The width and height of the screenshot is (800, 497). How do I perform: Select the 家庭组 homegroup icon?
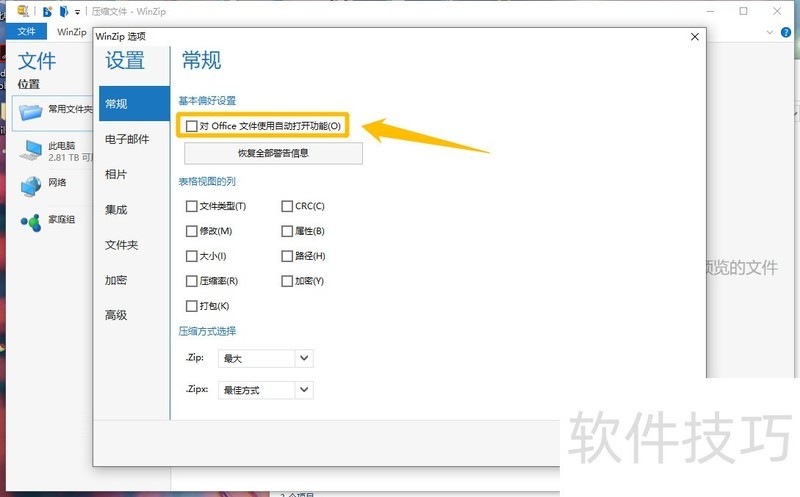[x=31, y=222]
